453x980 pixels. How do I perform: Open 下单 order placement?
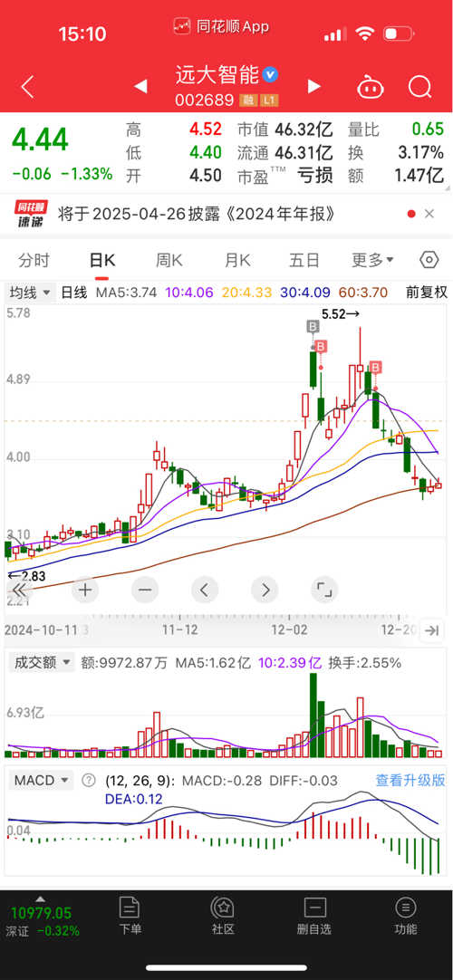coord(130,917)
